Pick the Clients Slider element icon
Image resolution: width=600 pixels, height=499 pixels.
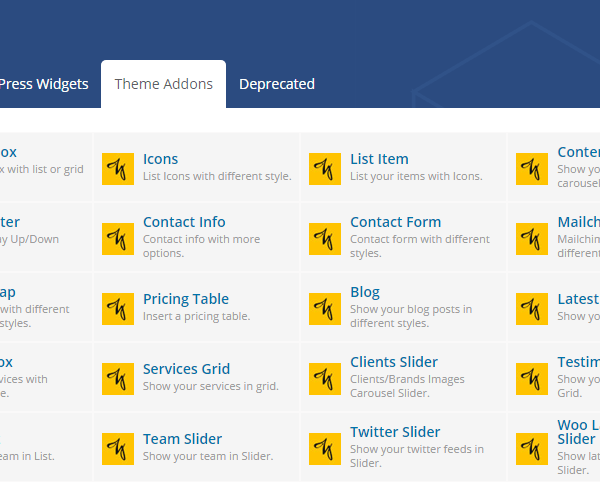click(x=325, y=378)
